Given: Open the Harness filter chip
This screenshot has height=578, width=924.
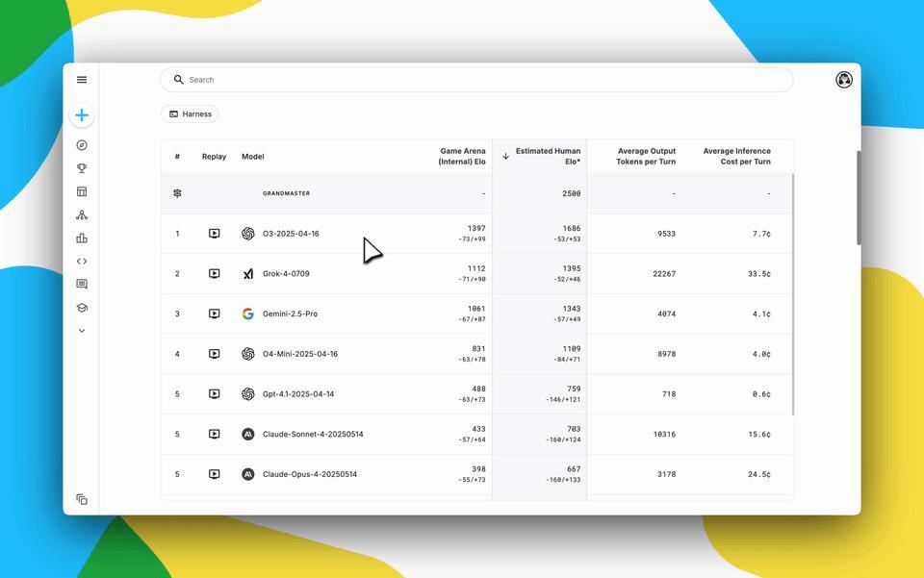Looking at the screenshot, I should pos(190,114).
